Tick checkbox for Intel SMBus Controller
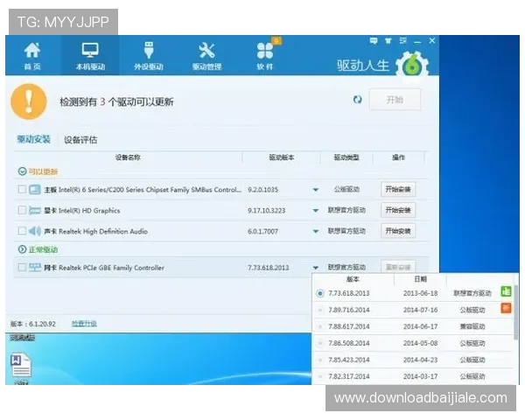 pos(22,190)
